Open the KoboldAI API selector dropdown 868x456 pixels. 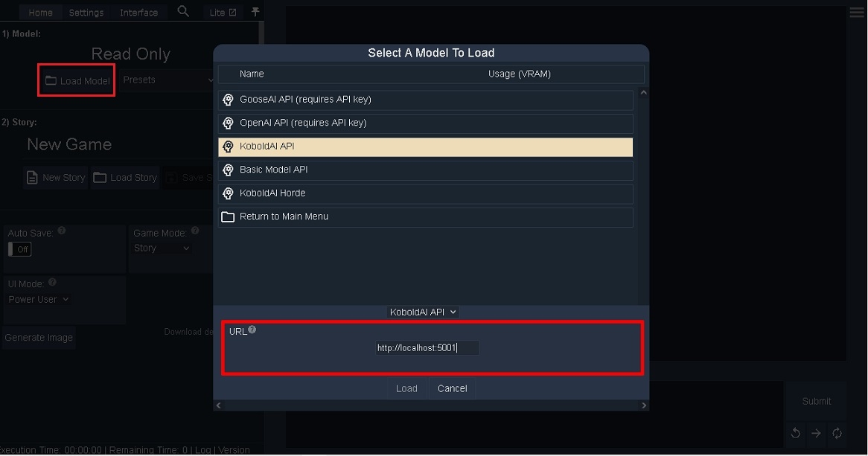click(x=423, y=312)
